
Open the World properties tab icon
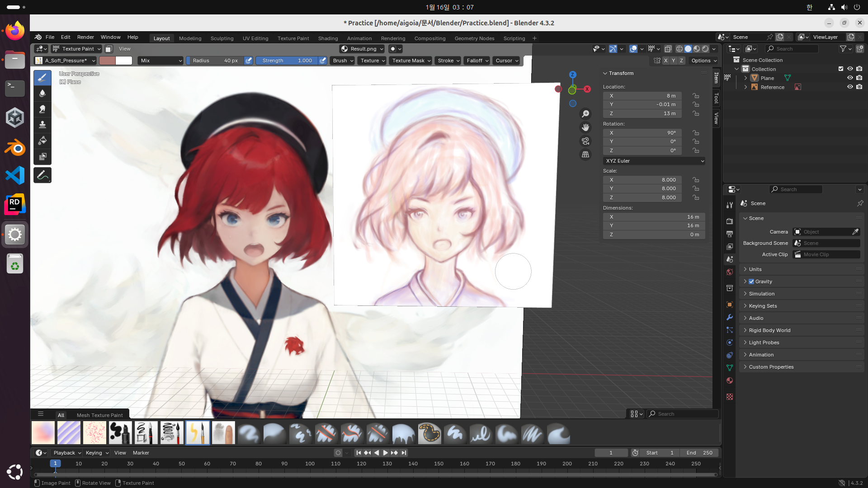[729, 272]
